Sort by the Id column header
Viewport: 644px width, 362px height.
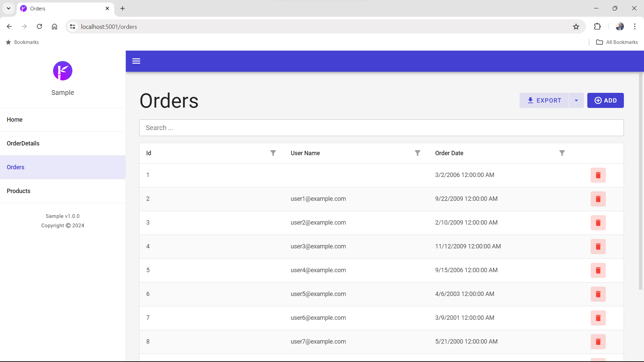pos(149,153)
